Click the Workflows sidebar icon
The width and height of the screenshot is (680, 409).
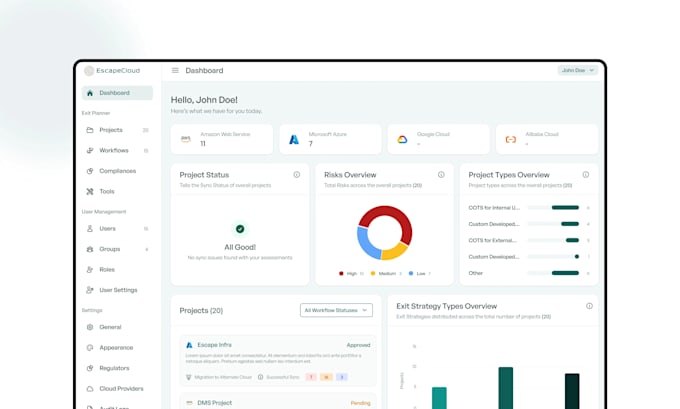(x=90, y=151)
